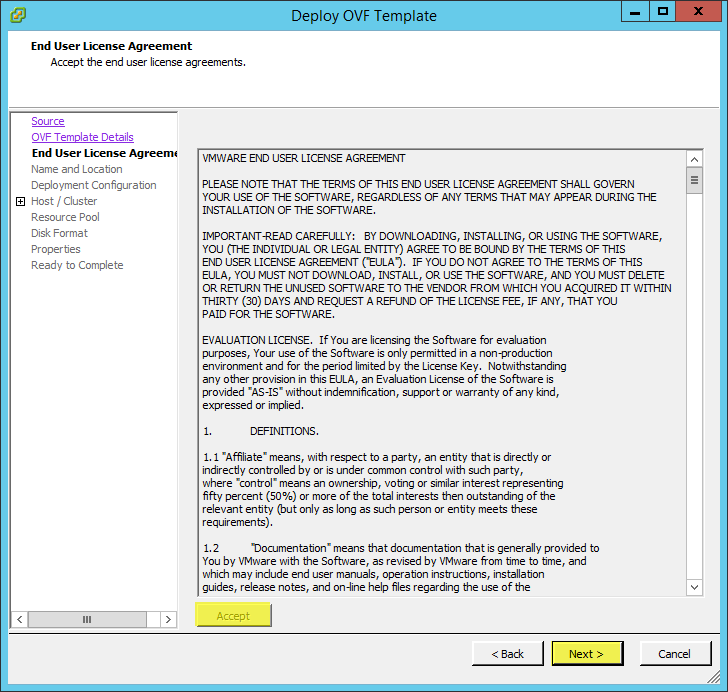
Task: Go to OVF Template Details step
Action: point(82,137)
